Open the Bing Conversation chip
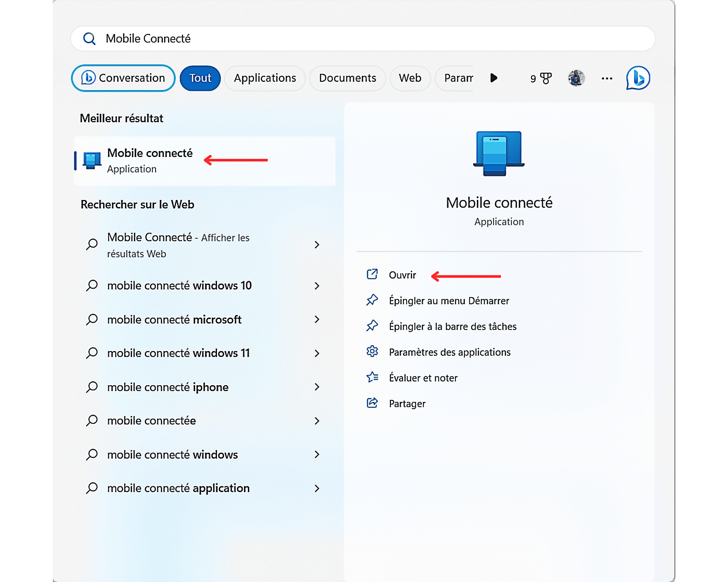Viewport: 728px width, 582px height. (x=123, y=78)
